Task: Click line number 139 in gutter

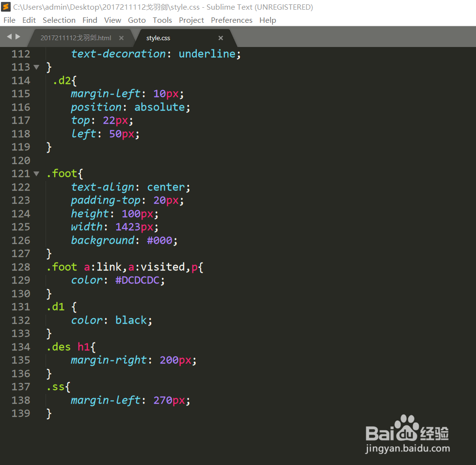Action: tap(21, 414)
